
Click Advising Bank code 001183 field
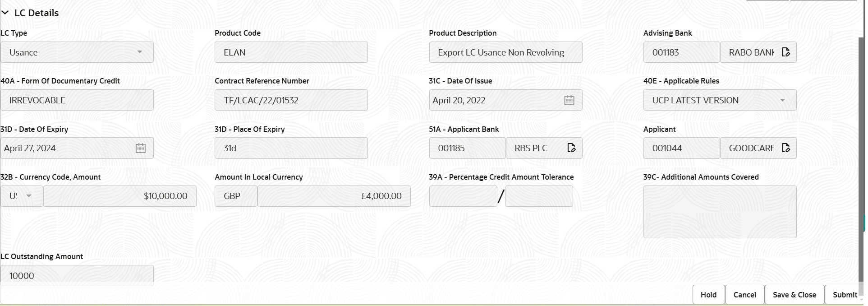click(681, 52)
